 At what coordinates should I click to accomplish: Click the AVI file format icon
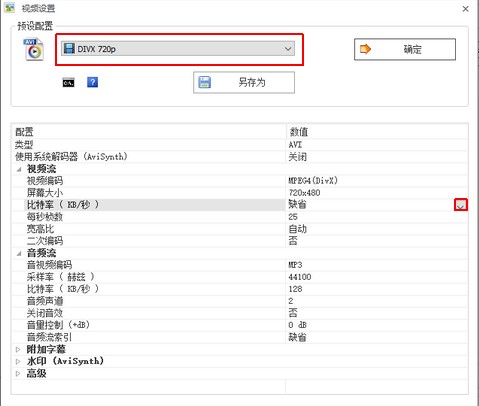[x=34, y=49]
